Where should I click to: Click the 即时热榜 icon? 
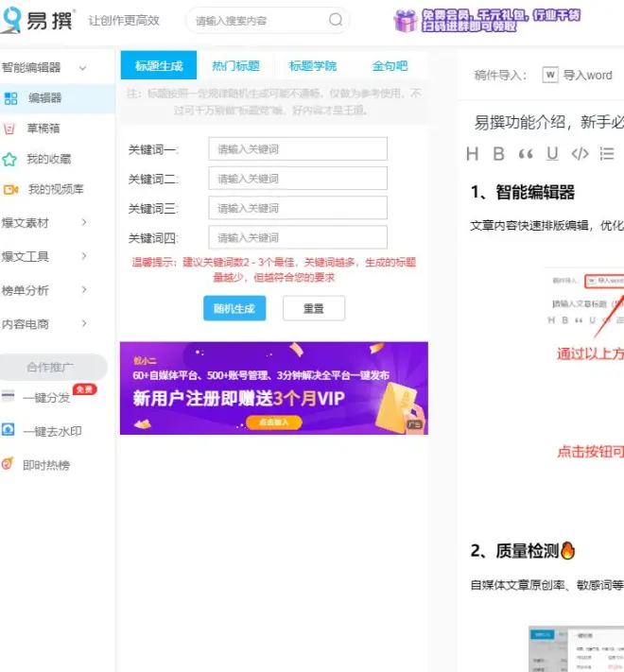(x=8, y=463)
